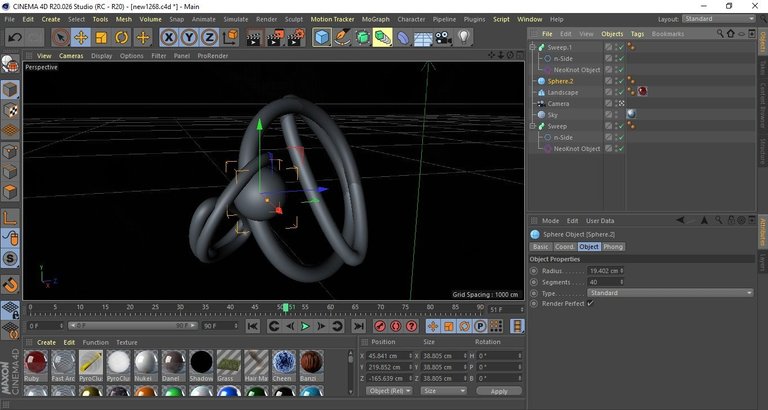
Task: Select the Live Selection tool
Action: pos(60,38)
